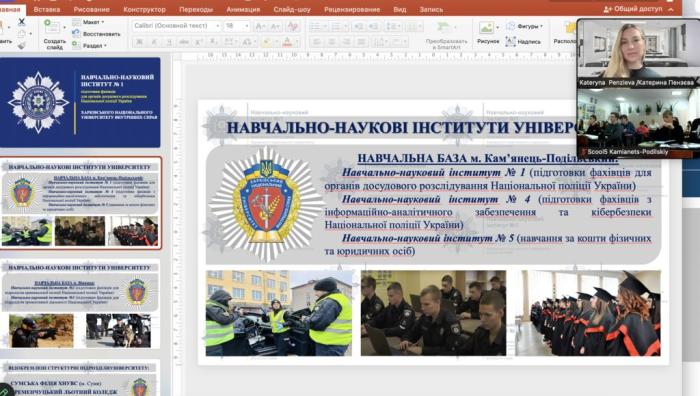The image size is (700, 396).
Task: Click the decrease indent icon
Action: click(358, 26)
